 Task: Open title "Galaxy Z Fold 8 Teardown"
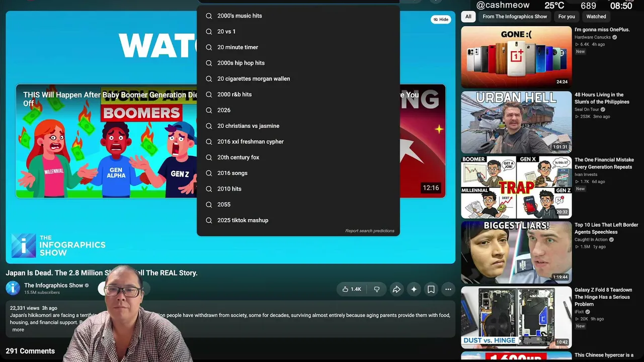pos(603,297)
